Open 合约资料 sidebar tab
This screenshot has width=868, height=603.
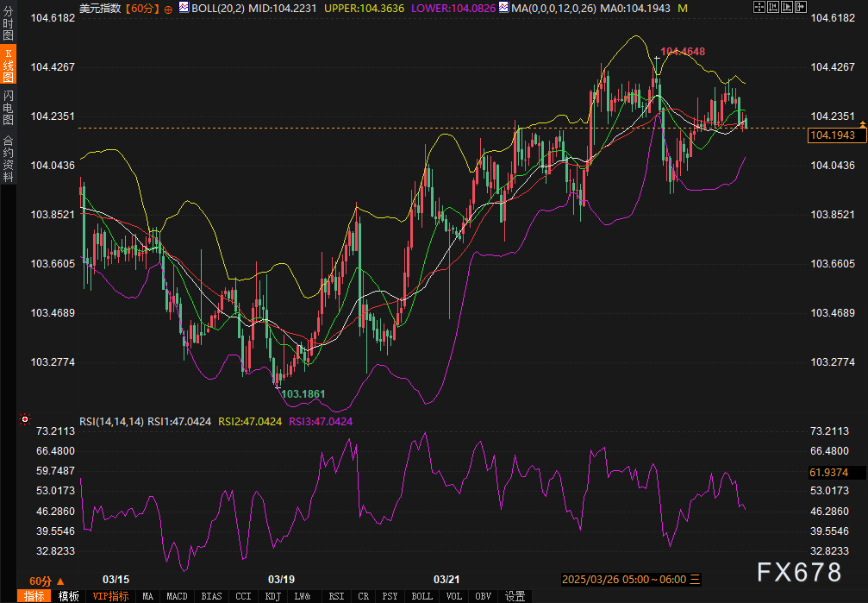coord(8,159)
